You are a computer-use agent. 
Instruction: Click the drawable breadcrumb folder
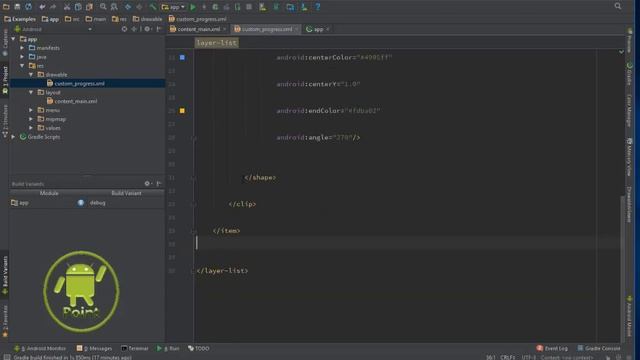(147, 19)
